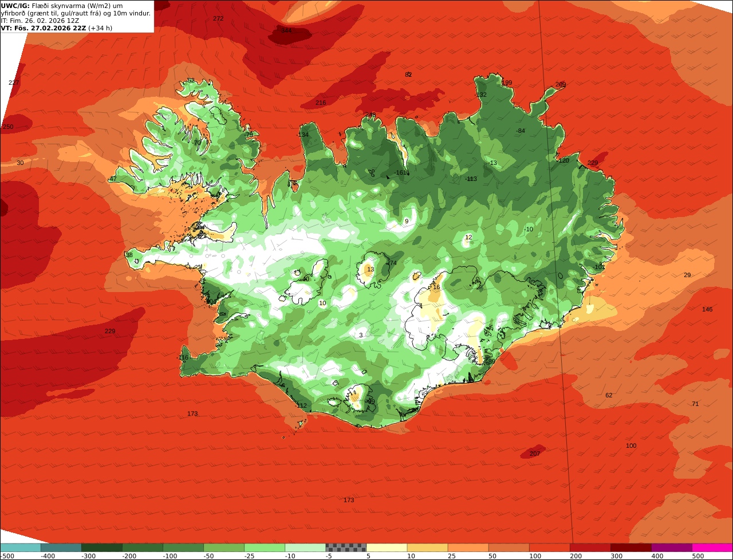Click the map value '62'
The width and height of the screenshot is (733, 560).
coord(609,395)
